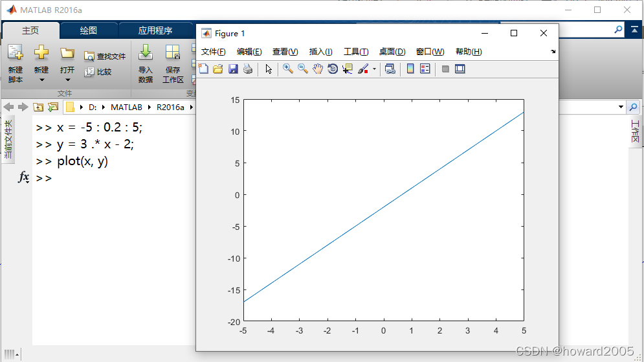Image resolution: width=644 pixels, height=362 pixels.
Task: Go back with left arrow in path bar
Action: click(x=8, y=107)
